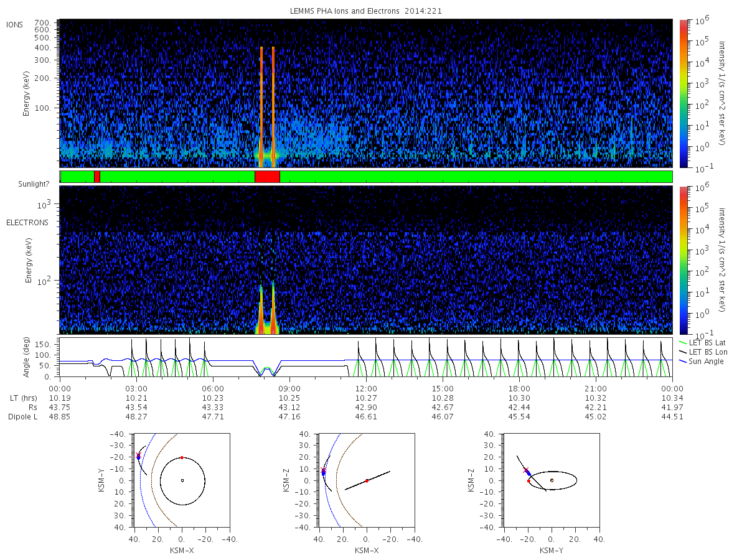This screenshot has width=747, height=560.
Task: Click the wide red block in Sunlight bar
Action: tap(268, 177)
